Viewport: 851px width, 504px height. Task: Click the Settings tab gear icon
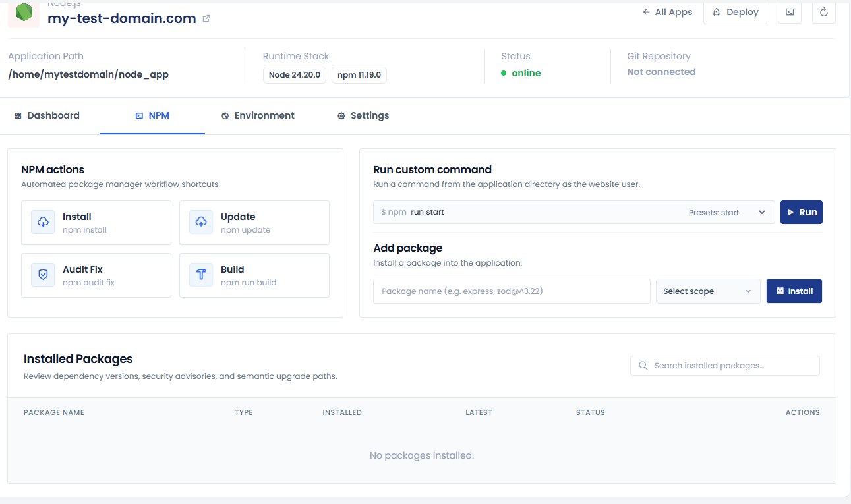point(341,115)
